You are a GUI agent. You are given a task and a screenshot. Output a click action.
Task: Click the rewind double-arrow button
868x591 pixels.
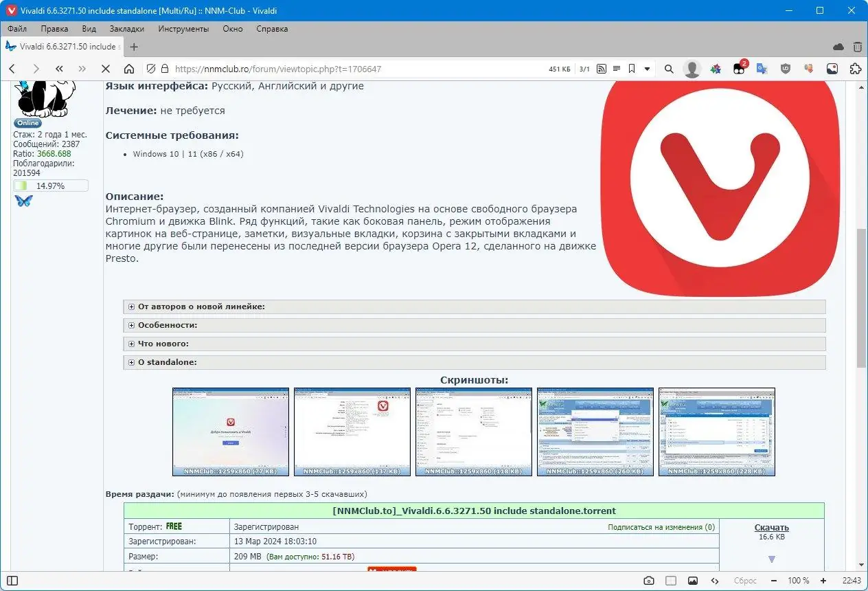coord(59,69)
